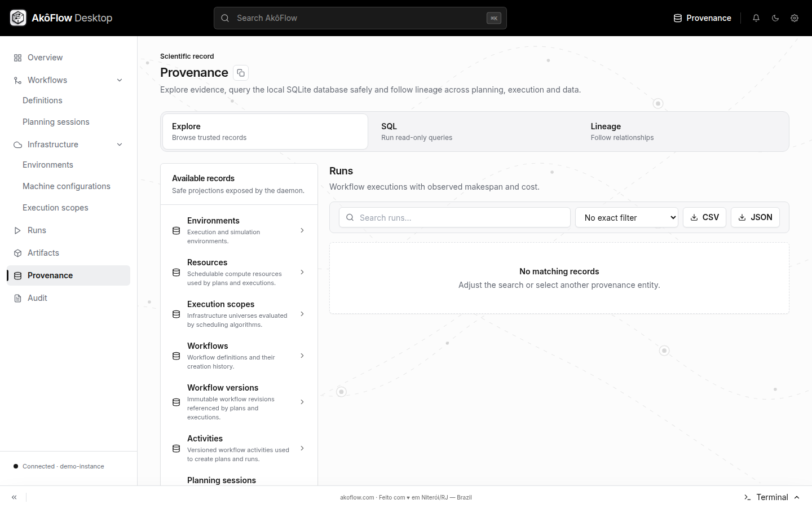The height and width of the screenshot is (508, 812).
Task: Open Definitions under Workflows
Action: [x=42, y=100]
